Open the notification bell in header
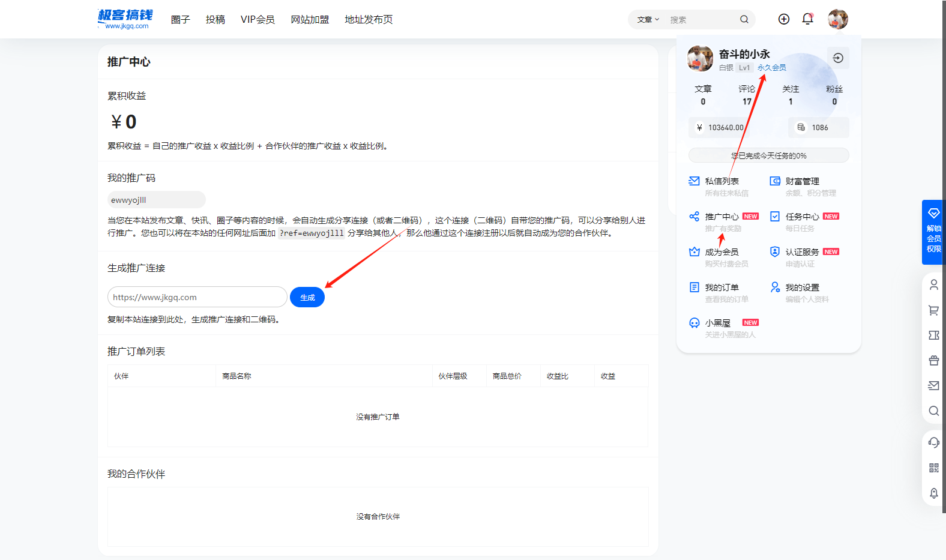The width and height of the screenshot is (946, 560). pos(808,19)
